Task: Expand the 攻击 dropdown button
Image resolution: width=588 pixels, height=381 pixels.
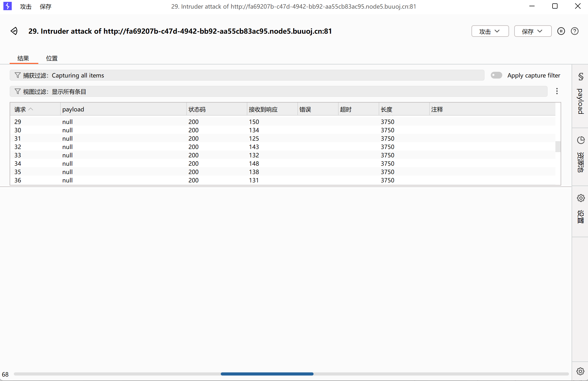Action: click(490, 31)
